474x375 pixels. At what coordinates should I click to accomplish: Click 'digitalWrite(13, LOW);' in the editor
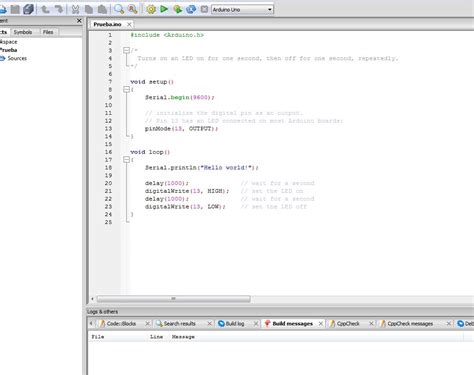click(x=185, y=207)
